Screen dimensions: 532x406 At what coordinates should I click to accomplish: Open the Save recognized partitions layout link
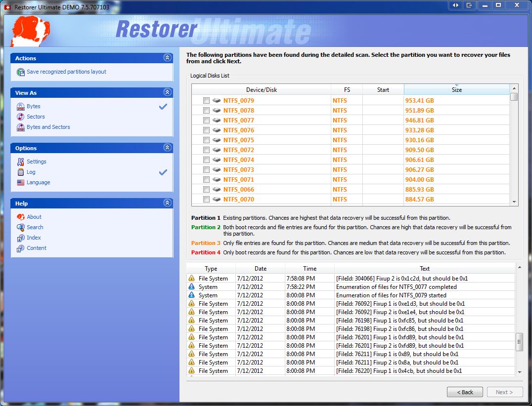pos(66,72)
